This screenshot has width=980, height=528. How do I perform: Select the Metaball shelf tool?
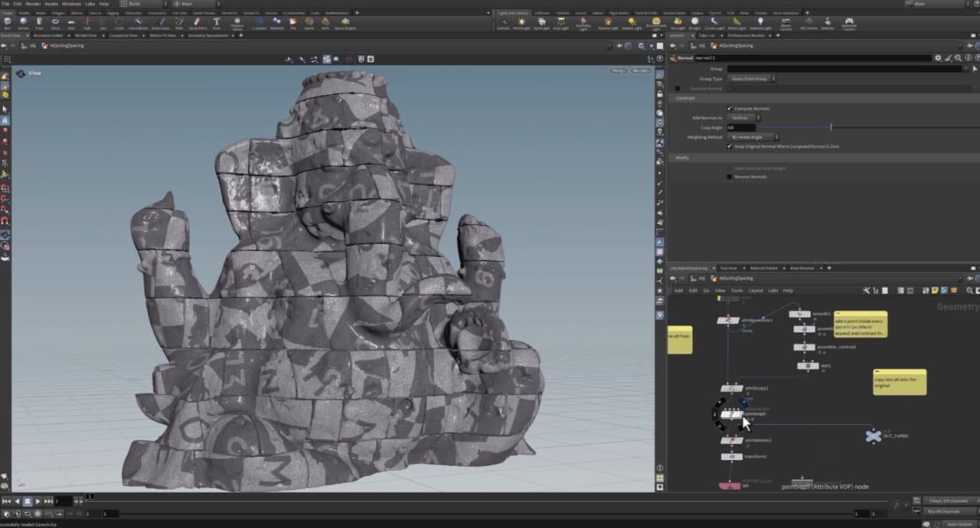click(276, 23)
